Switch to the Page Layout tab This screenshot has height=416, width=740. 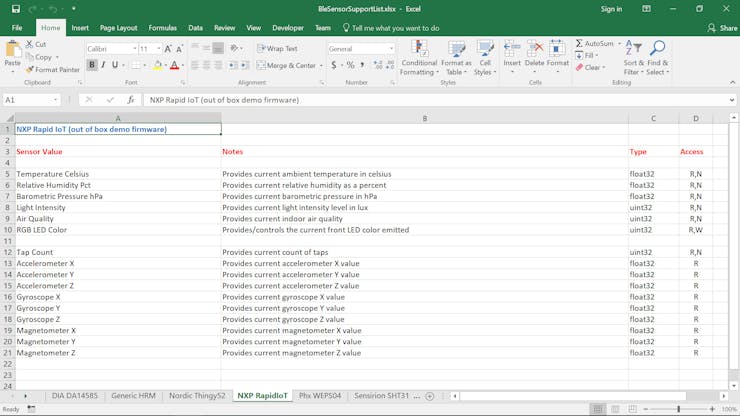[x=118, y=28]
